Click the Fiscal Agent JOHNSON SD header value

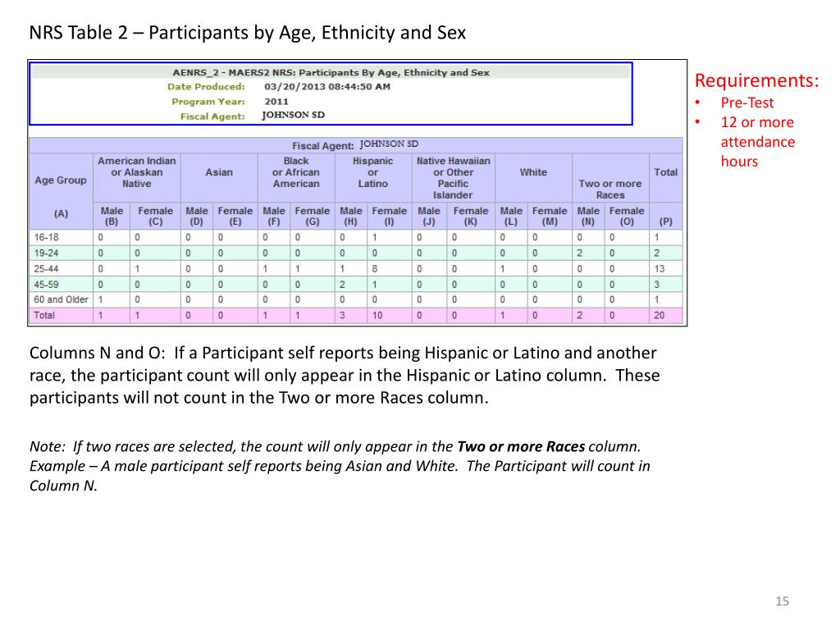[x=293, y=115]
